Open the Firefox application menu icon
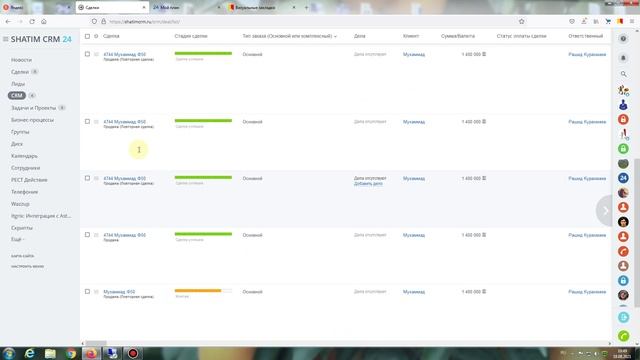Screen dimensions: 640x360 632,21
